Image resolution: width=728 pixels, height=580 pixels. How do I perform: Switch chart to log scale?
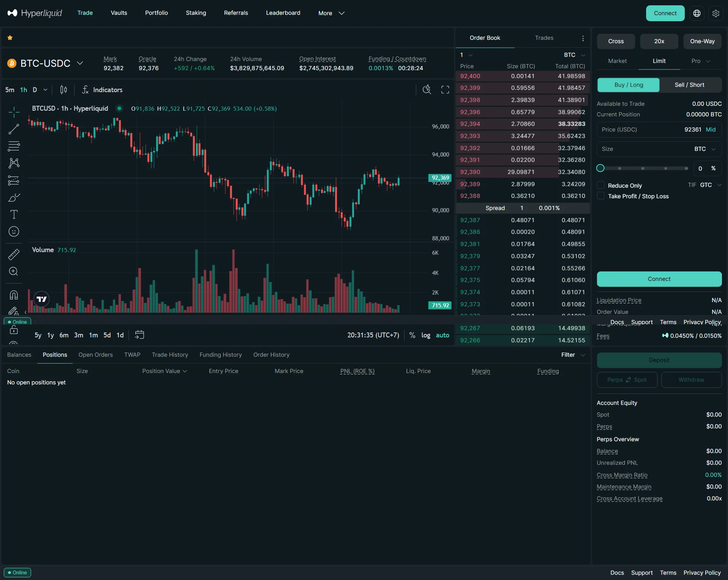pyautogui.click(x=426, y=335)
